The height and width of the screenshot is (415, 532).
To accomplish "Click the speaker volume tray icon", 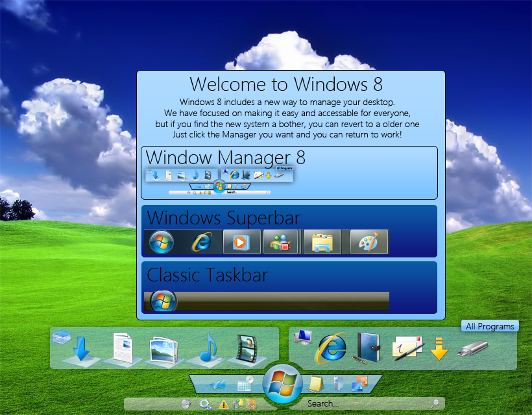I will pyautogui.click(x=186, y=404).
